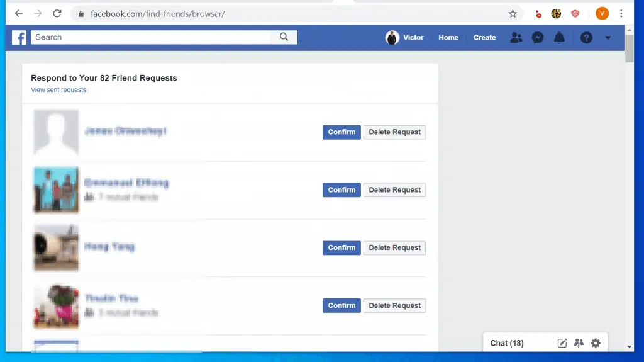Viewport: 644px width, 362px height.
Task: Open the Friend Requests icon in navbar
Action: (516, 38)
